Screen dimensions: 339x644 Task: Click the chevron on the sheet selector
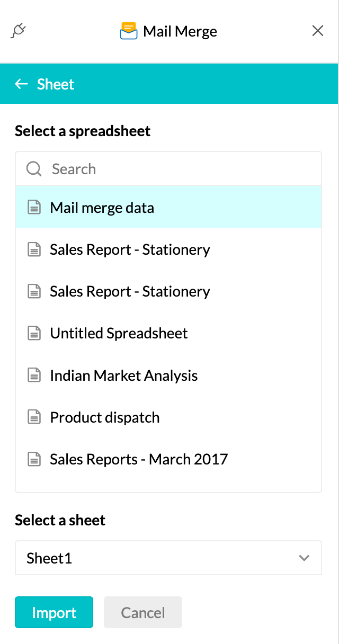[x=304, y=558]
